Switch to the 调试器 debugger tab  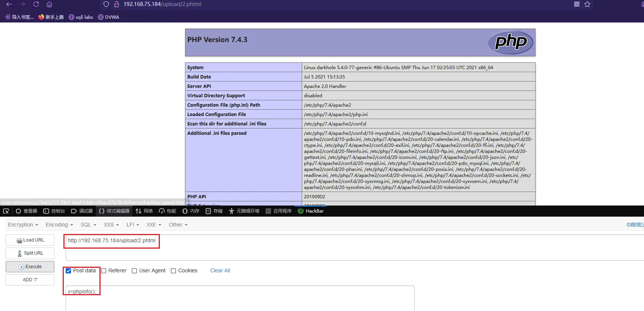[x=82, y=211]
